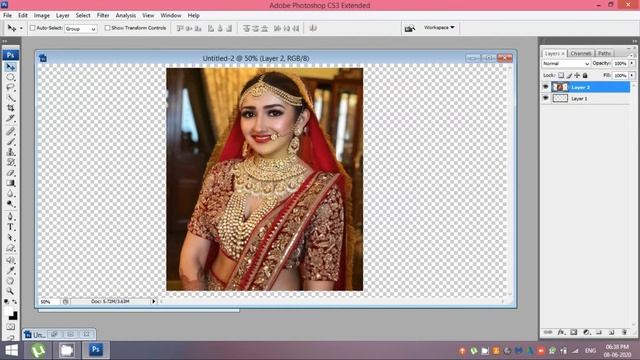
Task: Click the Create new layer icon
Action: pos(611,332)
